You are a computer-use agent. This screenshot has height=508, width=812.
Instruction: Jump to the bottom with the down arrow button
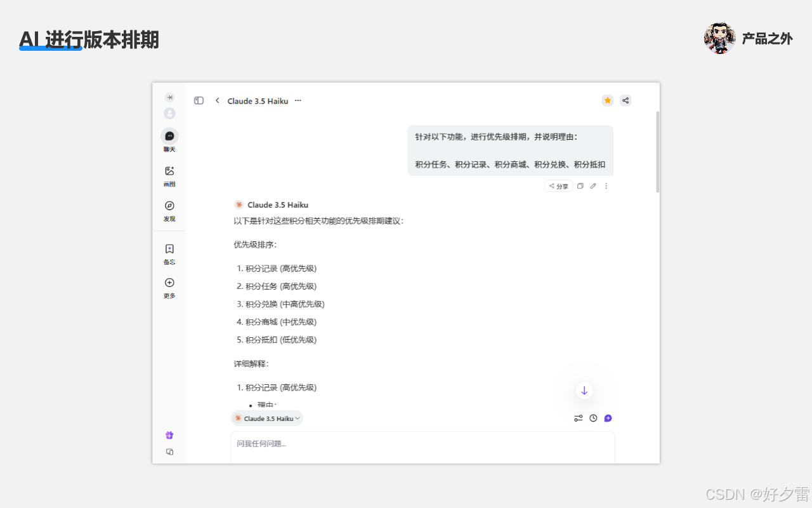[x=584, y=391]
